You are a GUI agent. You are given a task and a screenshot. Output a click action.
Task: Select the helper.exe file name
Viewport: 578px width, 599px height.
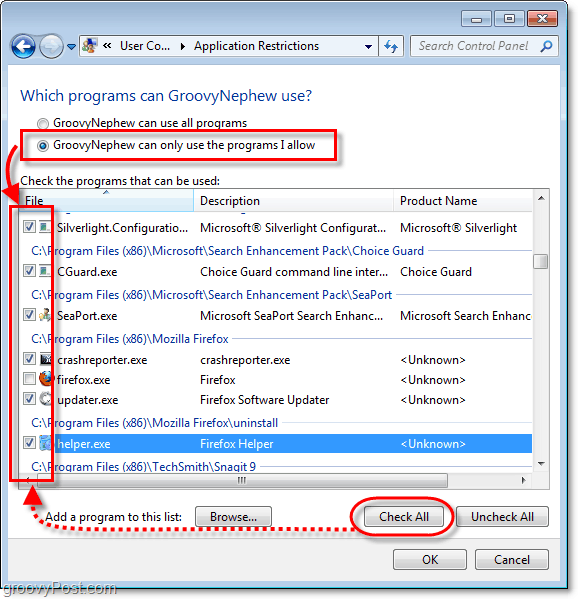84,444
